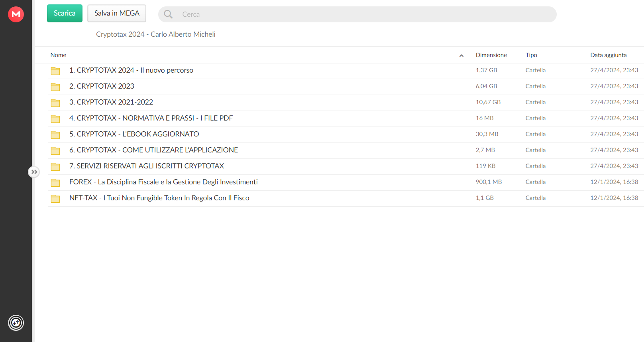644x342 pixels.
Task: Expand the left sidebar with double-arrow
Action: pyautogui.click(x=34, y=172)
